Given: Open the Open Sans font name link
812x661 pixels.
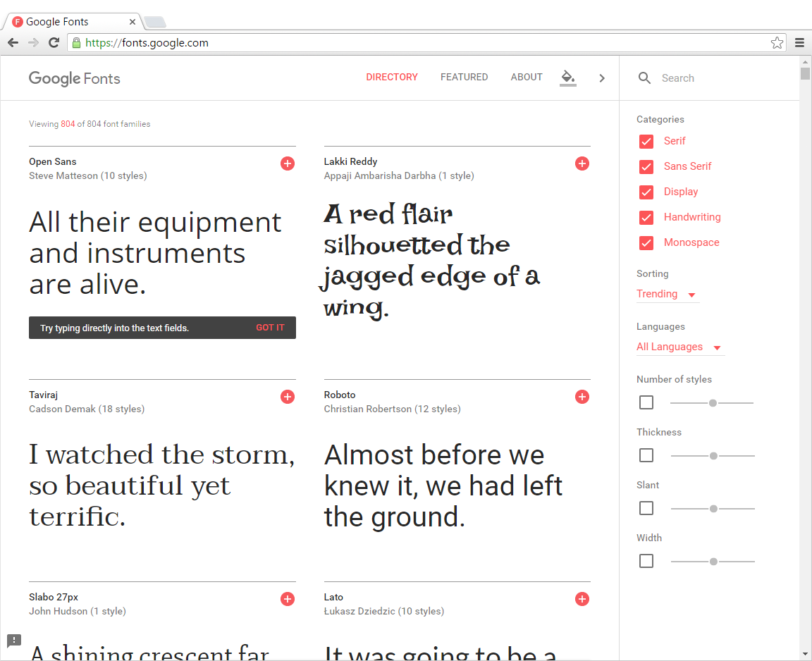Looking at the screenshot, I should [x=52, y=161].
